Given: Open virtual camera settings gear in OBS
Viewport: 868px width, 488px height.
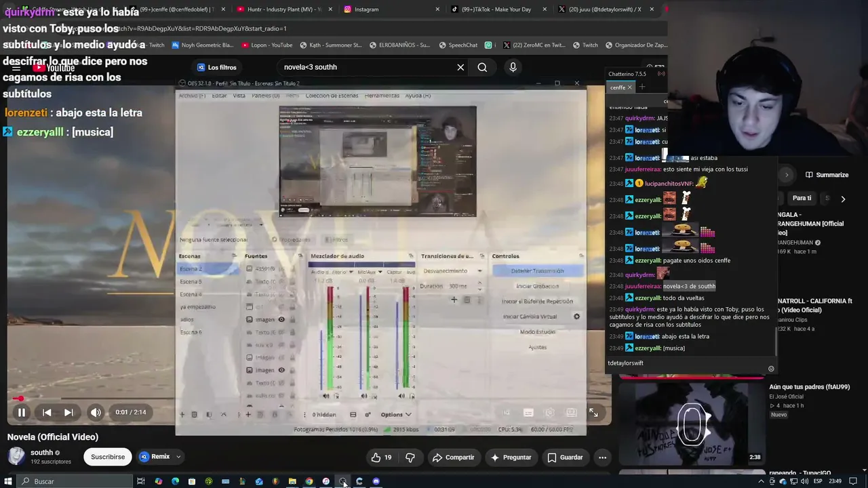Looking at the screenshot, I should coord(576,317).
